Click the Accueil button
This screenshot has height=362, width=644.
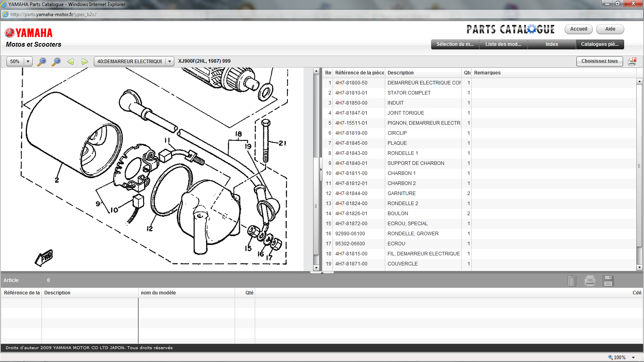(578, 29)
